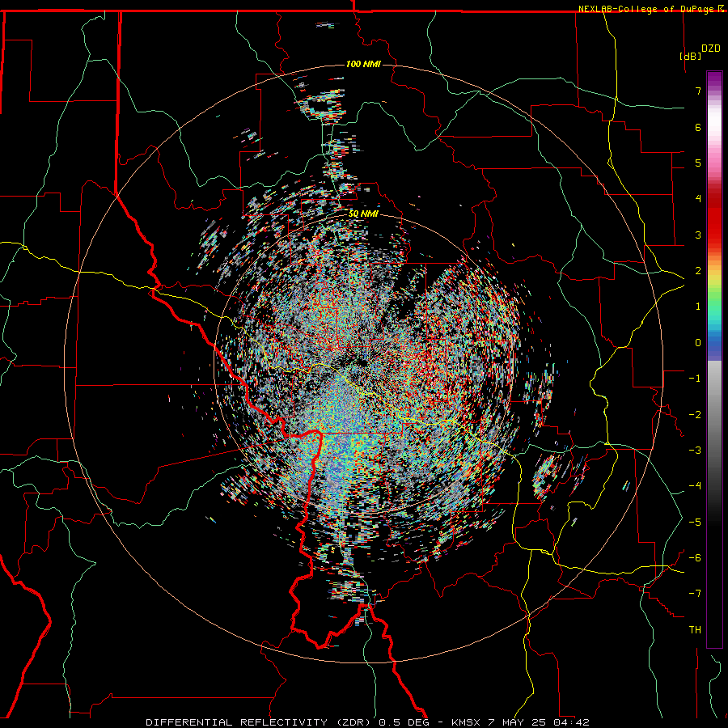
Task: Click the 6 value on the color scale
Action: [x=698, y=127]
